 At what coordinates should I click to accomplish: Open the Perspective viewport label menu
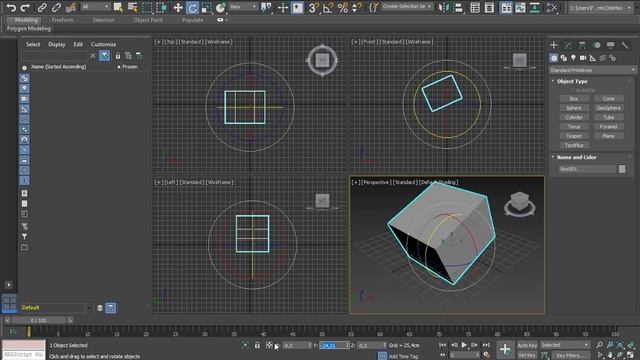(x=377, y=182)
